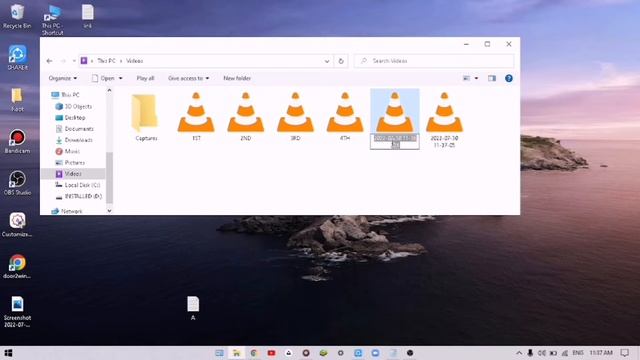640x360 pixels.
Task: Click the Search Videos box
Action: tap(434, 61)
